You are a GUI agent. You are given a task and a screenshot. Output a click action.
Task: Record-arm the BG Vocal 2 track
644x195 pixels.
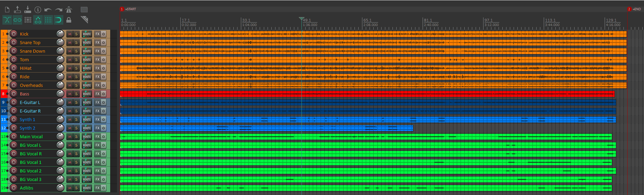pos(14,171)
